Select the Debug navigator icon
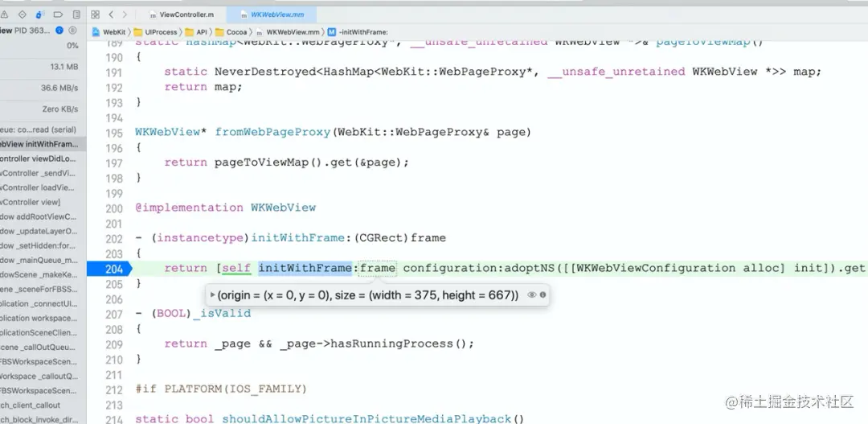 tap(40, 14)
